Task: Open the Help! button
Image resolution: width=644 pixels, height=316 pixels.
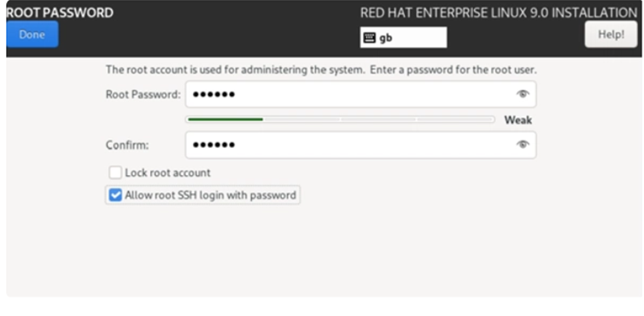Action: coord(611,34)
